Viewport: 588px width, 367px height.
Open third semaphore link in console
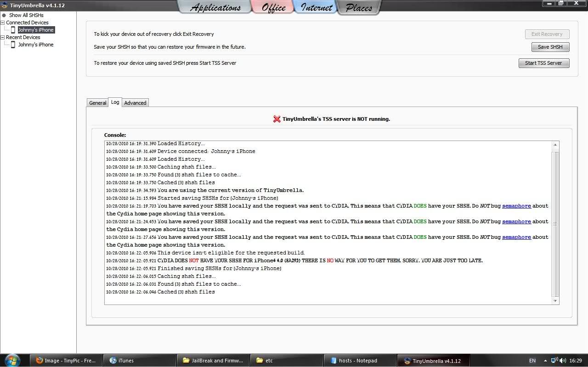[x=516, y=237]
